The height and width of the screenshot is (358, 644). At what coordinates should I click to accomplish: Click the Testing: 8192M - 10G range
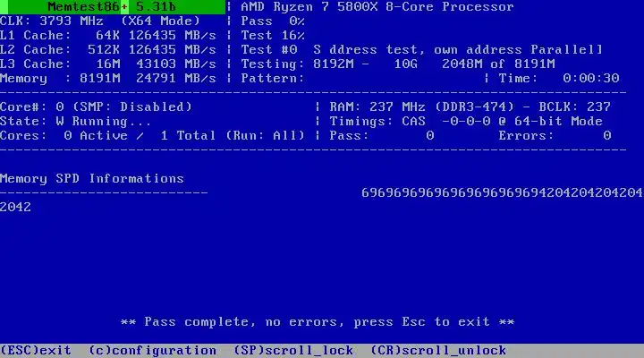(x=329, y=64)
